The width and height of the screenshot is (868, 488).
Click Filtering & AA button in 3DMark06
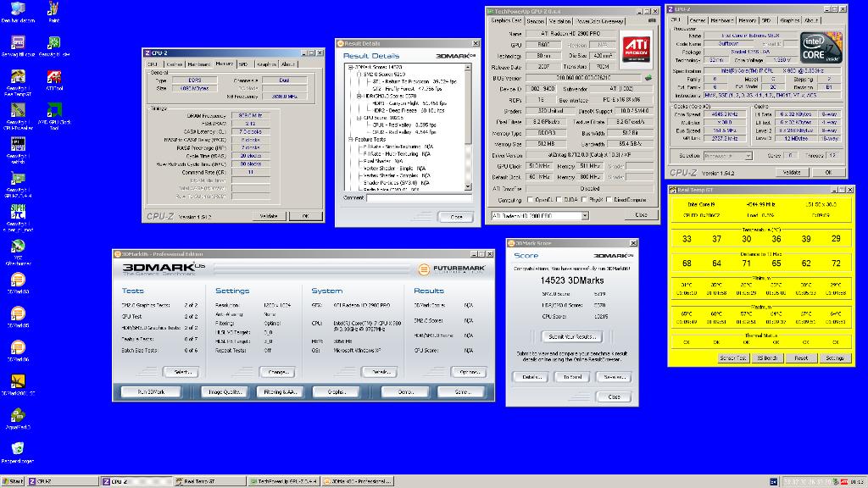[280, 391]
